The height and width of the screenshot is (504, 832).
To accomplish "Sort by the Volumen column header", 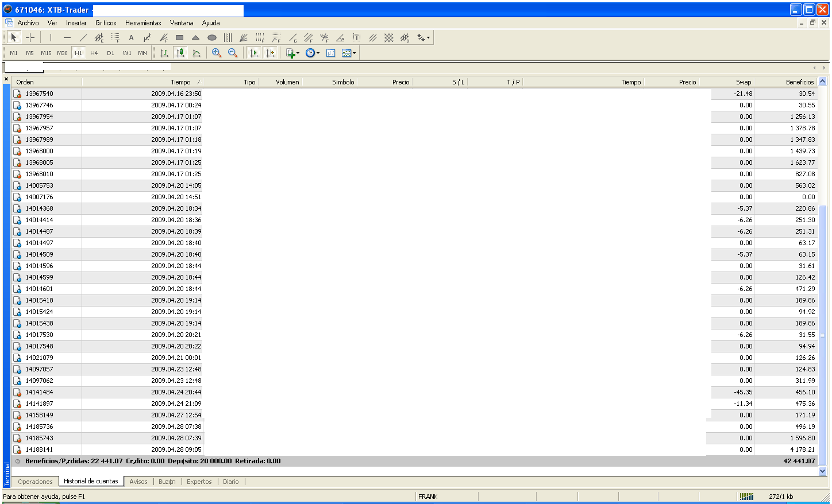I will coord(280,82).
